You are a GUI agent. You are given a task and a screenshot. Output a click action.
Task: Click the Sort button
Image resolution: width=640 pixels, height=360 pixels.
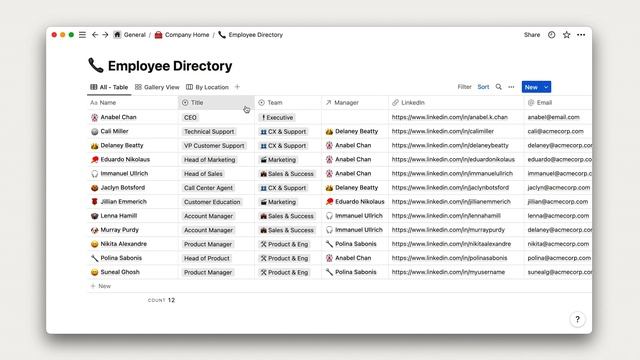point(483,87)
